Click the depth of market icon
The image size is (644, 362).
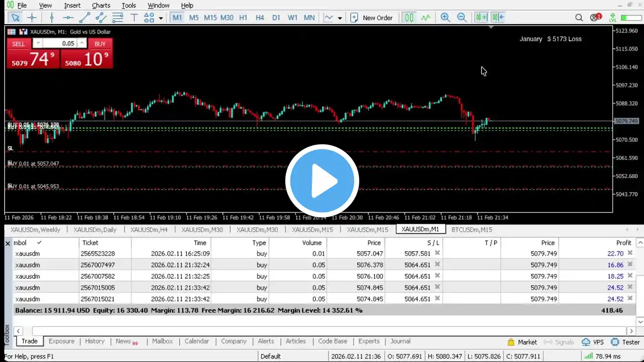pos(23,32)
